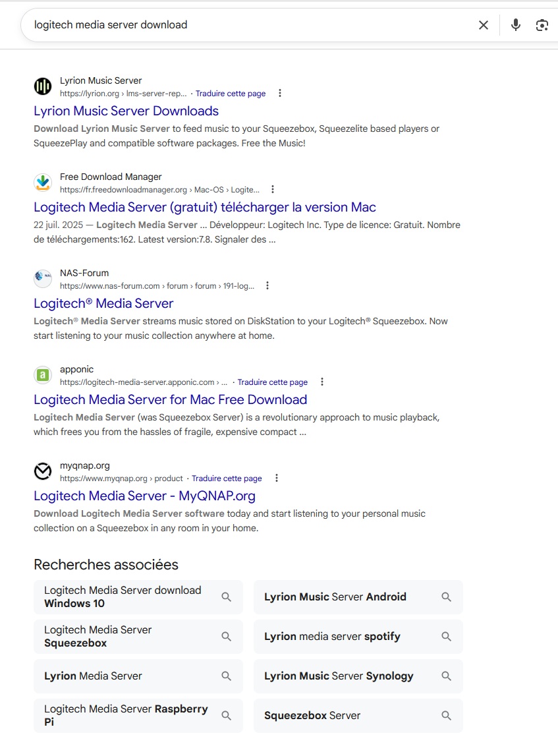Open three-dot menu for apponic result
The height and width of the screenshot is (756, 558).
coord(322,382)
